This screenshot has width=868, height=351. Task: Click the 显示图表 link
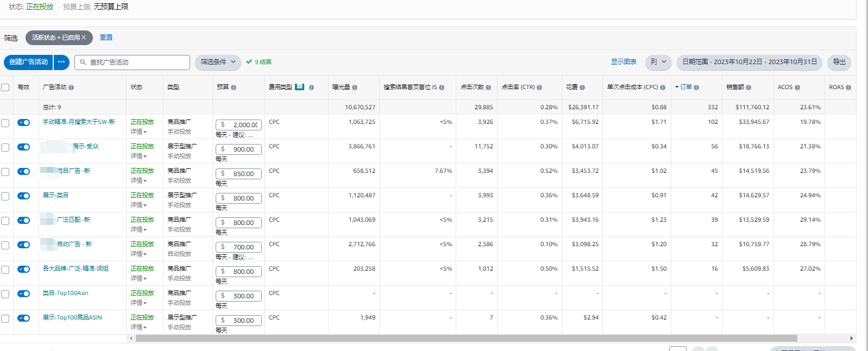(x=624, y=62)
